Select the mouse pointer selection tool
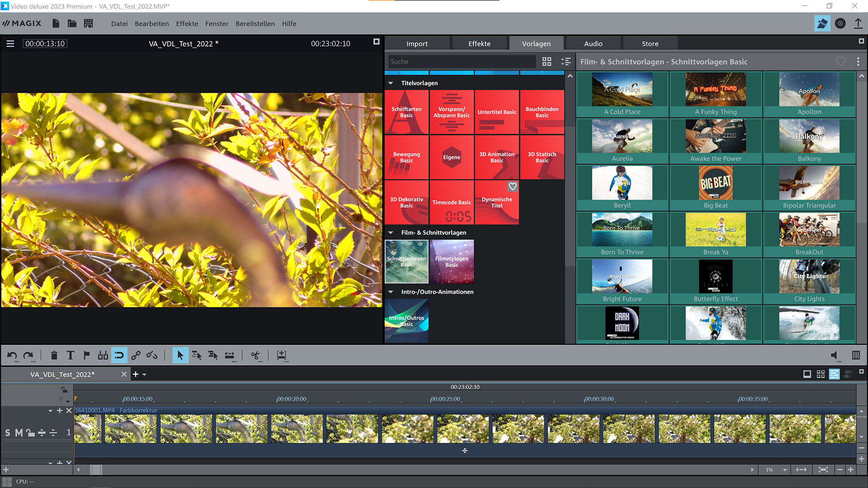This screenshot has height=488, width=868. pos(180,356)
